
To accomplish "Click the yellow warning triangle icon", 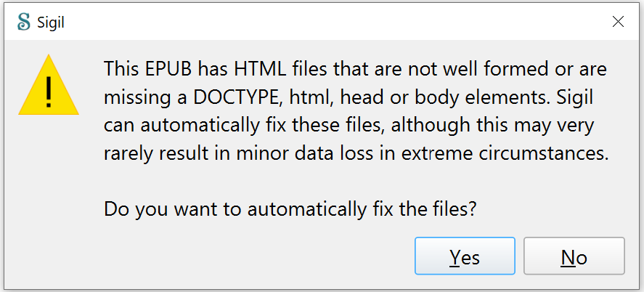I will pyautogui.click(x=48, y=86).
